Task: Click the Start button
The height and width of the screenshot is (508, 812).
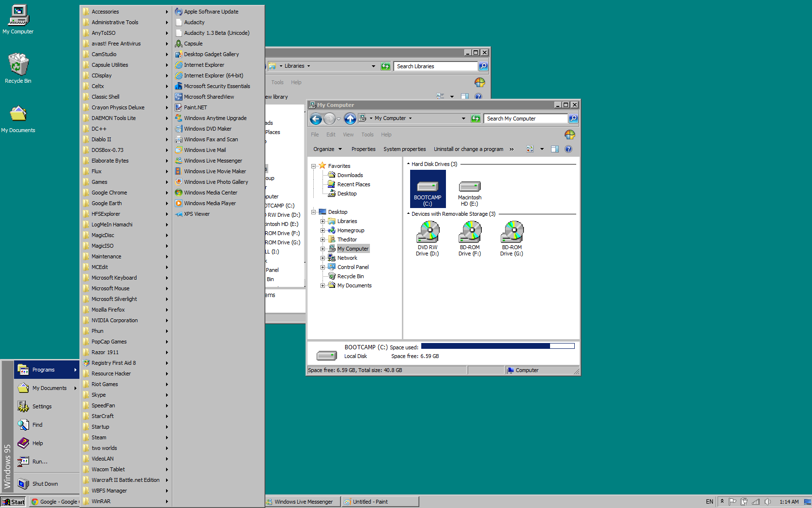Action: (x=14, y=502)
